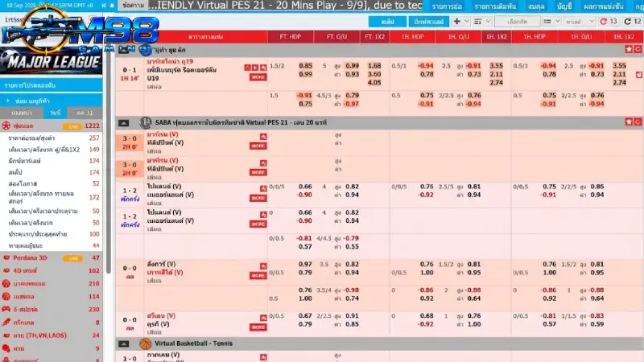Click pin icon in 0-0 row with 0.97 odds

click(263, 266)
